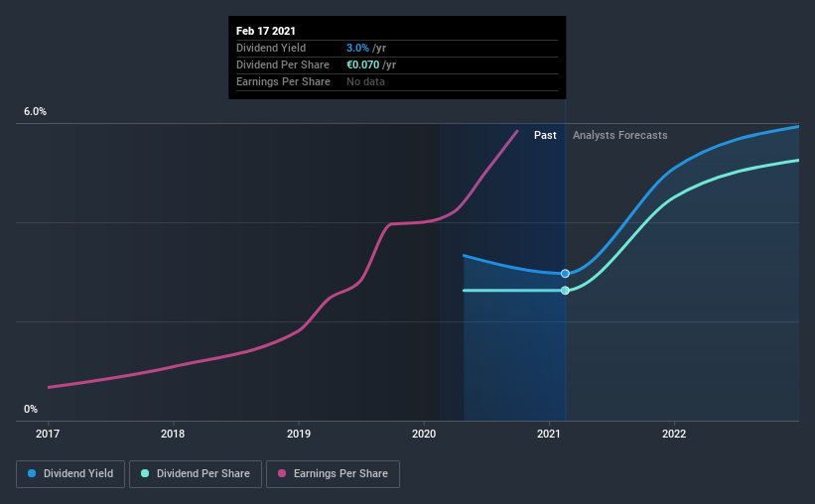Screen dimensions: 815x504
Task: Click the Analysts Forecasts section label
Action: (x=620, y=135)
